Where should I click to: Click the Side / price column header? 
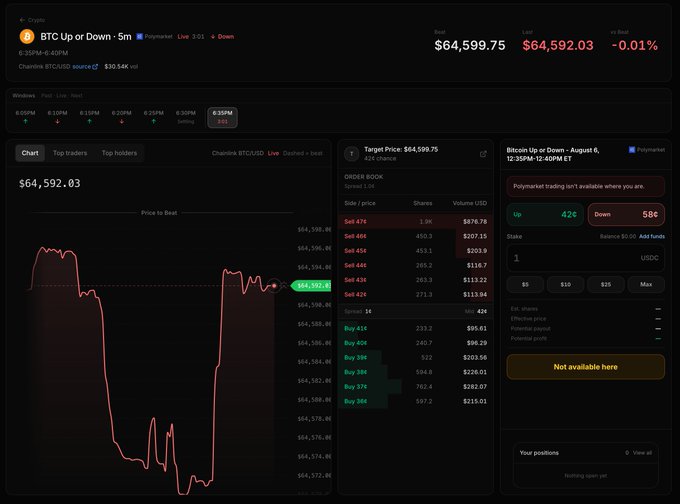pos(360,203)
